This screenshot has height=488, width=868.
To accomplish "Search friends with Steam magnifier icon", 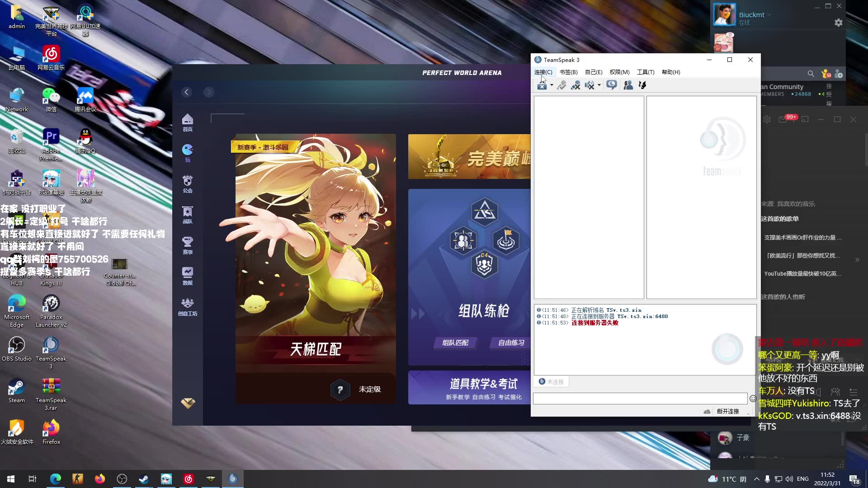I will [811, 74].
